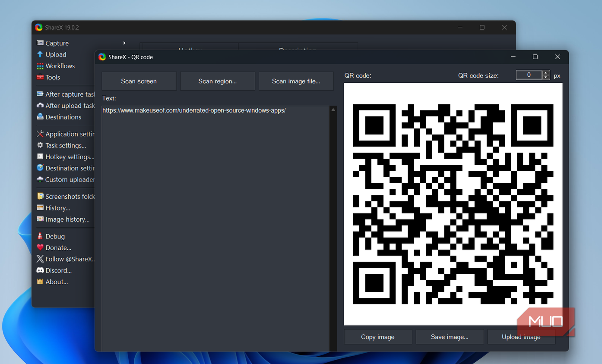Click the Copy image button
This screenshot has width=602, height=364.
pos(378,337)
